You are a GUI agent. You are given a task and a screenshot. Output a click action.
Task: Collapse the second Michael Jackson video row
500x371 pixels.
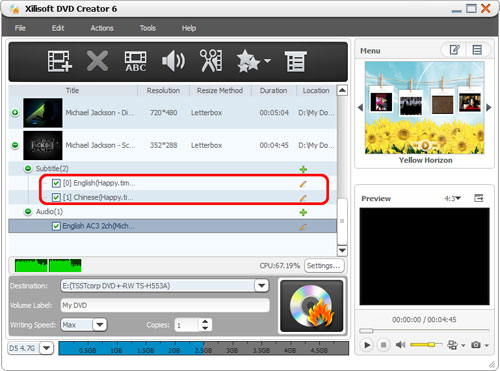(15, 145)
